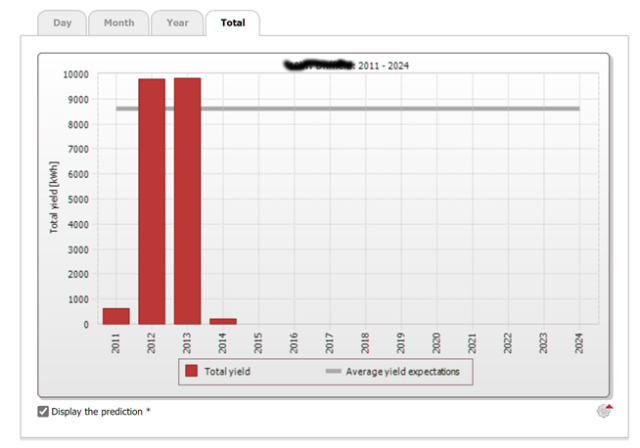The width and height of the screenshot is (640, 448).
Task: Open the Year tab
Action: click(x=177, y=22)
